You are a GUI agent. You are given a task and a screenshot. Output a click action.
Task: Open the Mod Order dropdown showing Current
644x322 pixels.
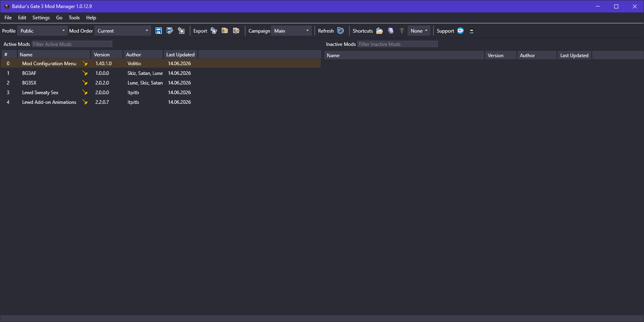[123, 31]
